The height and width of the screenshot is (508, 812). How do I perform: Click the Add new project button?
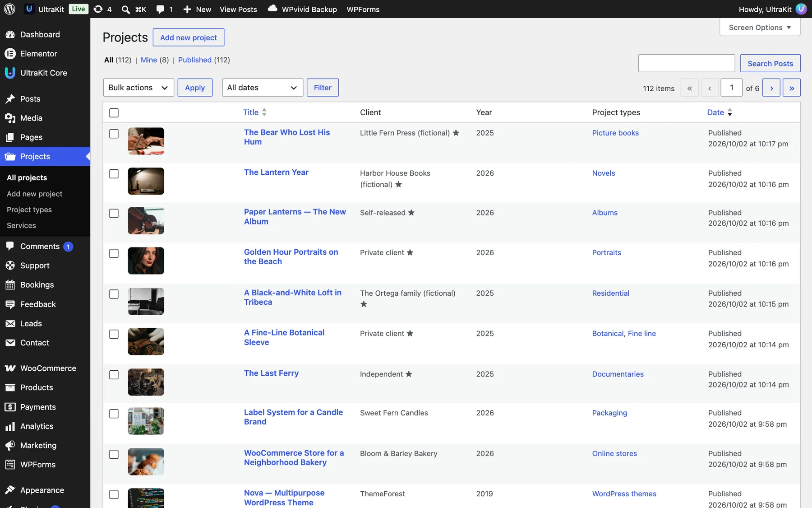(x=189, y=37)
